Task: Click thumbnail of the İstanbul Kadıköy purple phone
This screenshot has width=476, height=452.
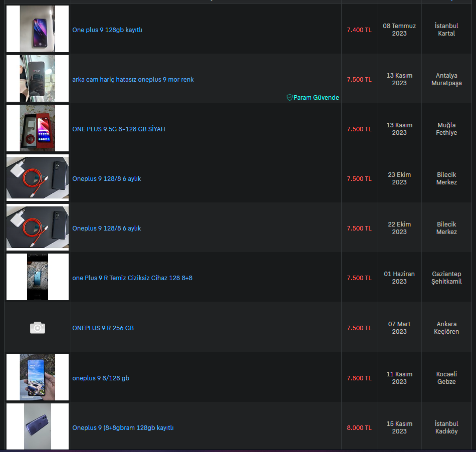Action: [38, 426]
